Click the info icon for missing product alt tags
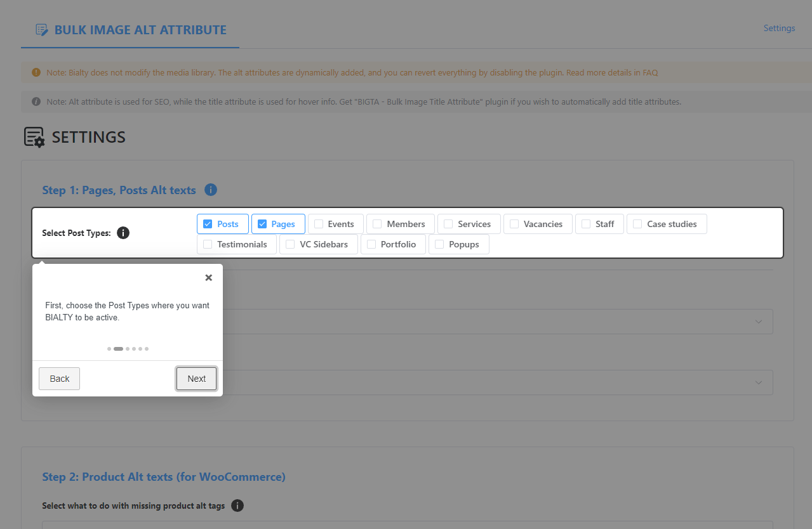This screenshot has width=812, height=529. [x=237, y=506]
